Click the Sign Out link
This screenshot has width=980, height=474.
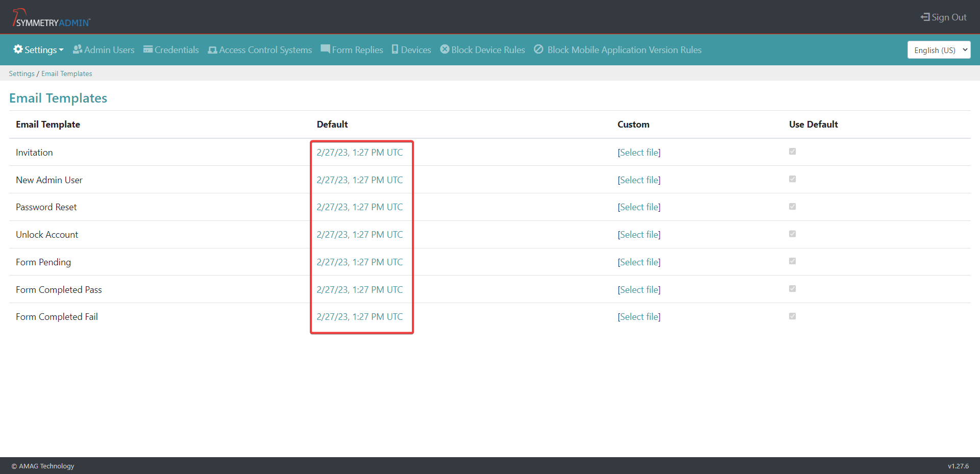[943, 17]
